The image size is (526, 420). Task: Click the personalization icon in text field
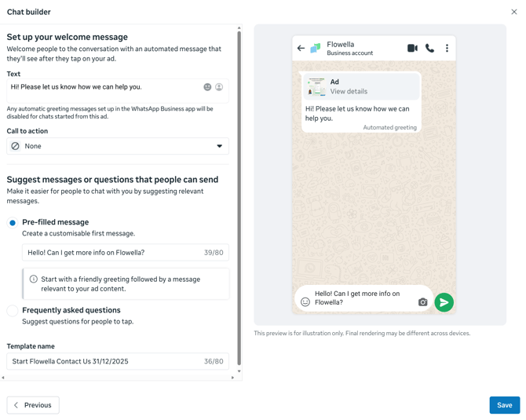coord(219,87)
